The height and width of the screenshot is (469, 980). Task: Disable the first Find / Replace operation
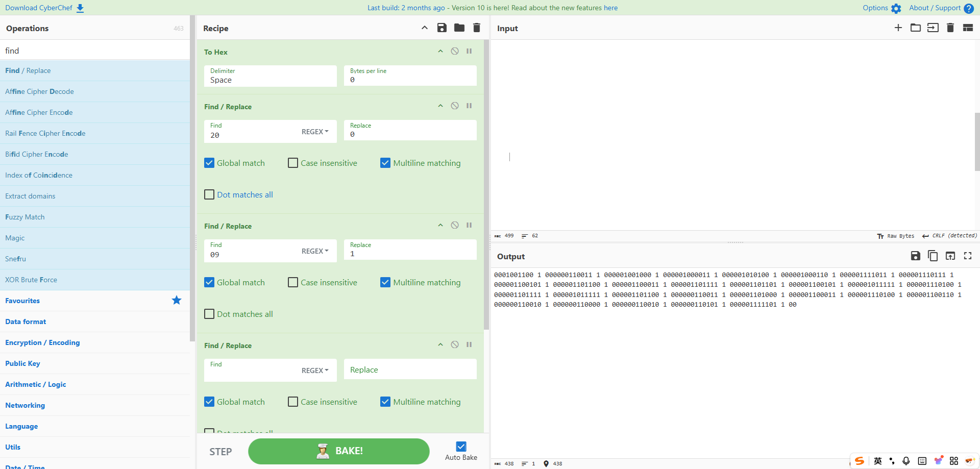click(455, 106)
